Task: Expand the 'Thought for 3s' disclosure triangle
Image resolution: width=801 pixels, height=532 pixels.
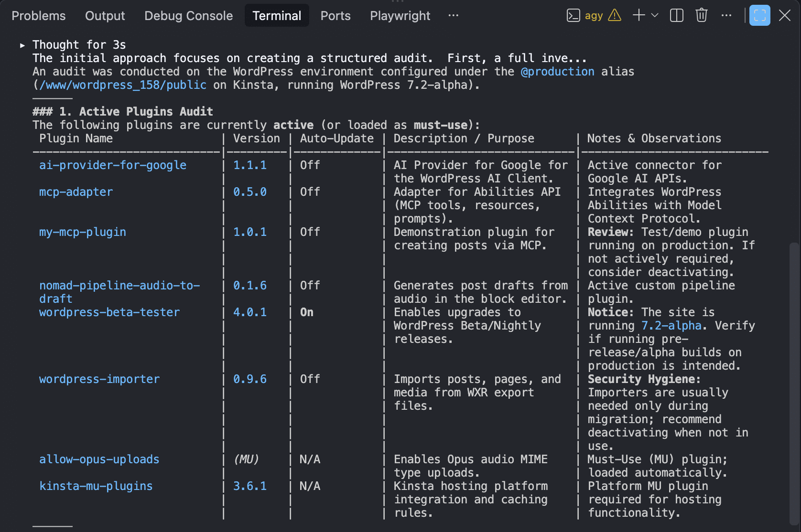Action: click(22, 45)
